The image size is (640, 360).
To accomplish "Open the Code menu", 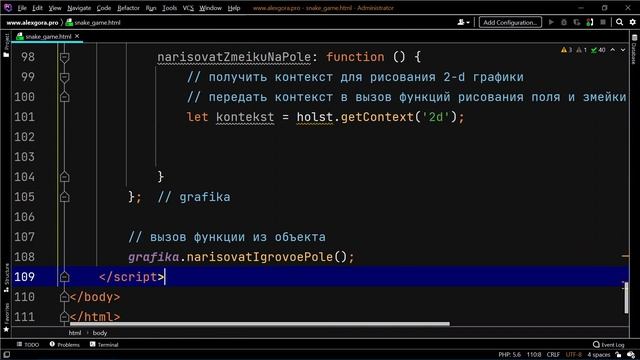I will (x=104, y=8).
